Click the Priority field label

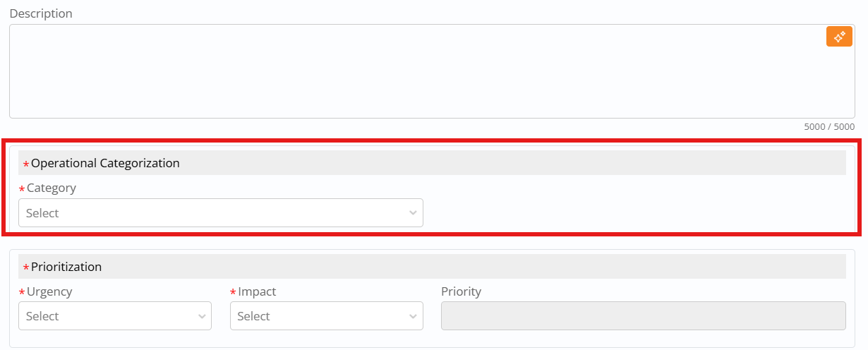click(461, 291)
